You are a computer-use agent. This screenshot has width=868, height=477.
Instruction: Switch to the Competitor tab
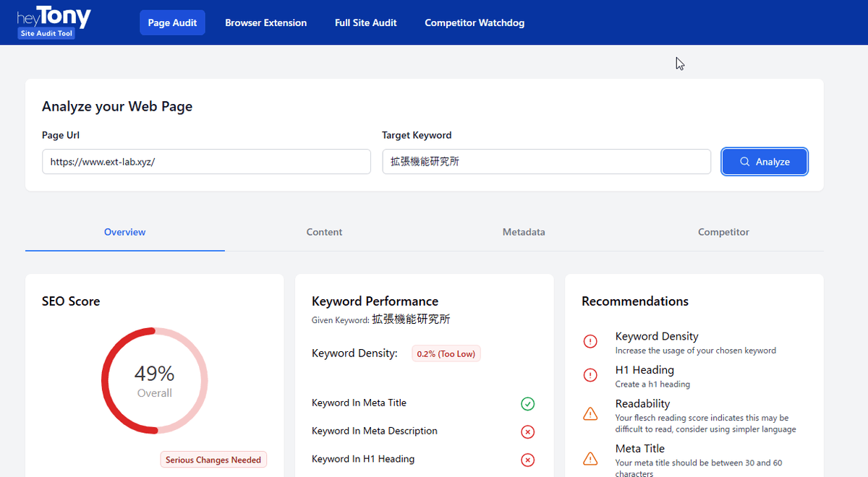tap(723, 232)
